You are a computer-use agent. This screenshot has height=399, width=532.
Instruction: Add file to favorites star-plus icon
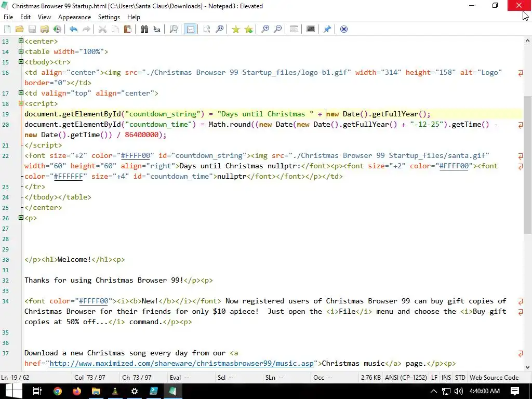point(248,29)
